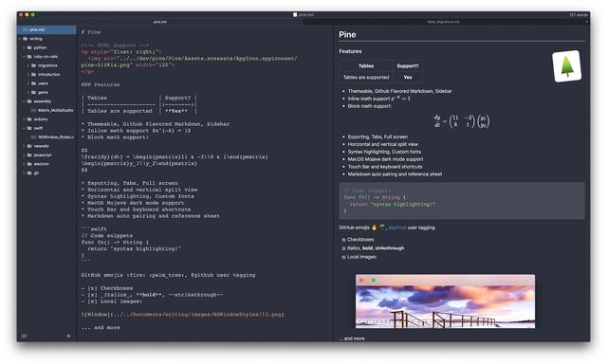Click the 127 words counter in title bar
607x364 pixels.
pos(579,15)
